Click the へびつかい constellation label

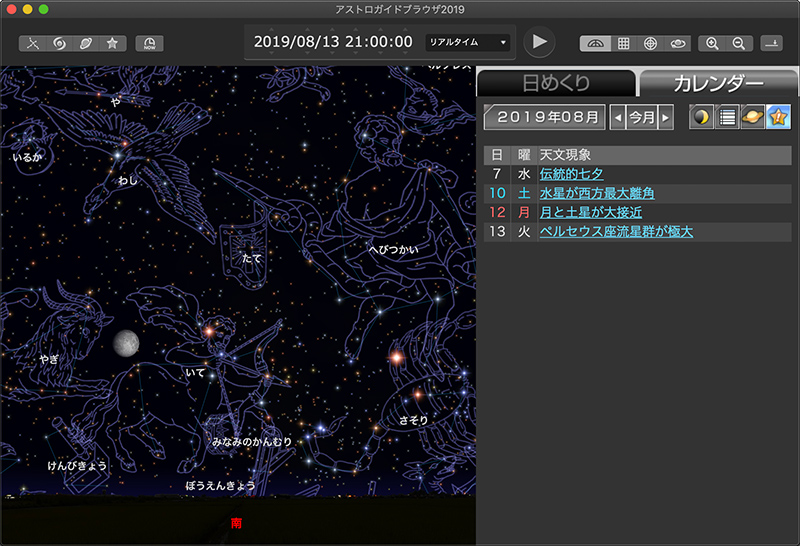click(394, 249)
